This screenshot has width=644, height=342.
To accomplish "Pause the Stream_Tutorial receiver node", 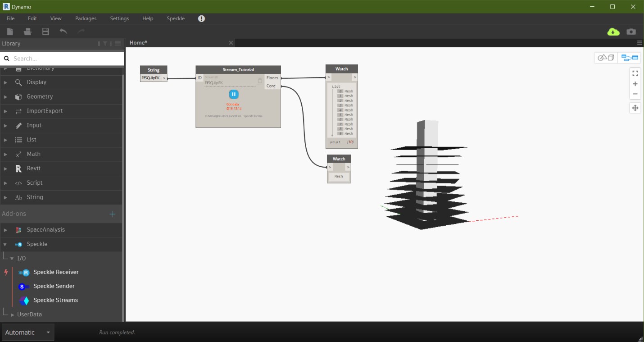I will pos(233,94).
